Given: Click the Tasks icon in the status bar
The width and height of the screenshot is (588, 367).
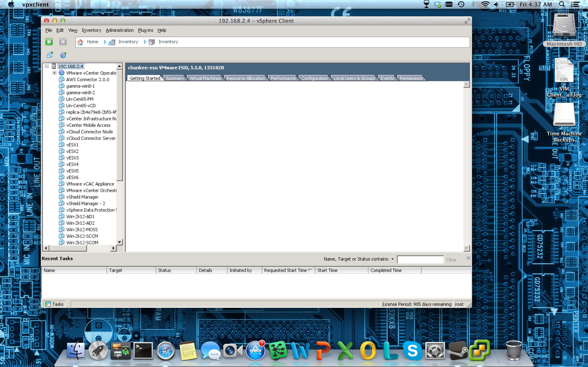Looking at the screenshot, I should (x=48, y=304).
